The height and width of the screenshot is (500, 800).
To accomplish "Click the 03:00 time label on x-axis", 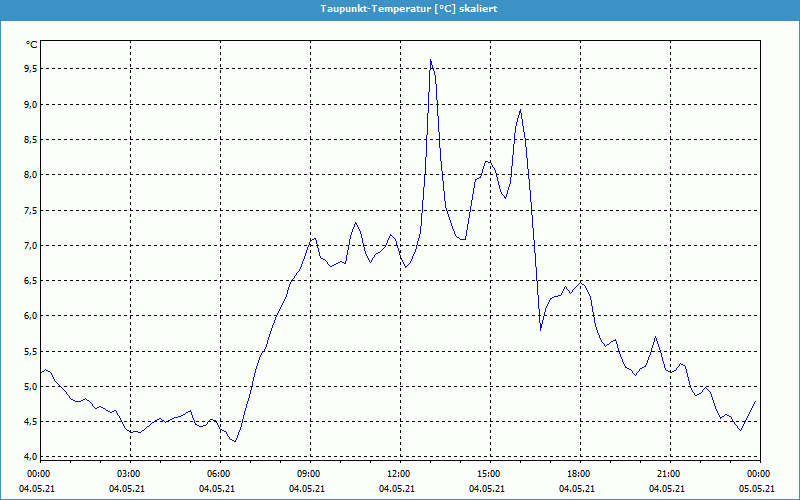I will (129, 474).
